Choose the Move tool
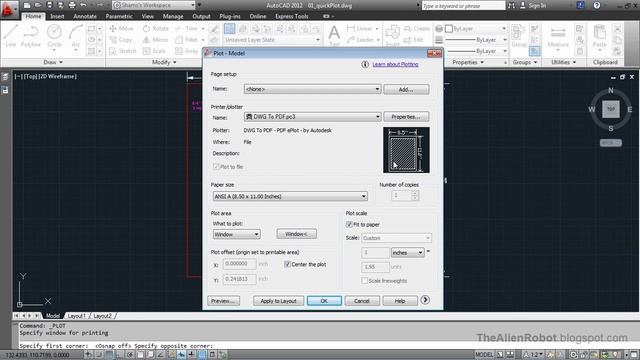Screen dimensions: 640x360 click(121, 29)
